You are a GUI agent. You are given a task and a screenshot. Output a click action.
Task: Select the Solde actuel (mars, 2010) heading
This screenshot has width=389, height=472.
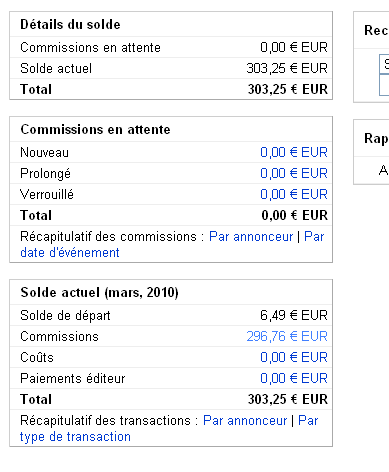coord(99,293)
